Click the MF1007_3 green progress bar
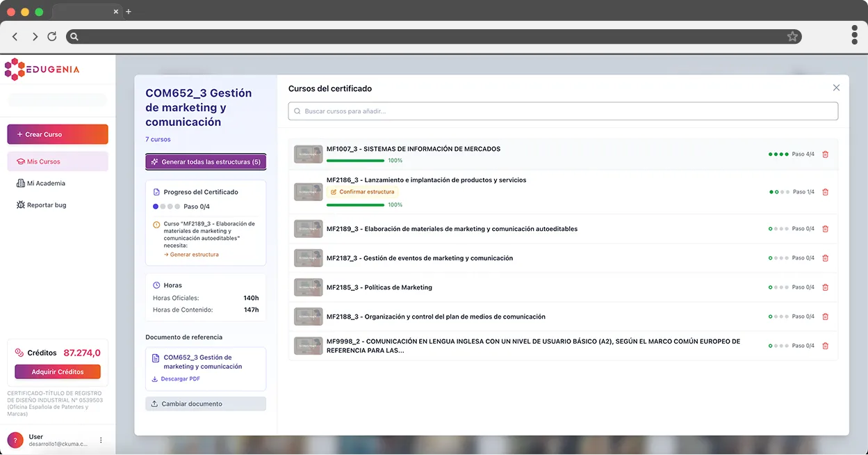The height and width of the screenshot is (455, 868). coord(355,161)
